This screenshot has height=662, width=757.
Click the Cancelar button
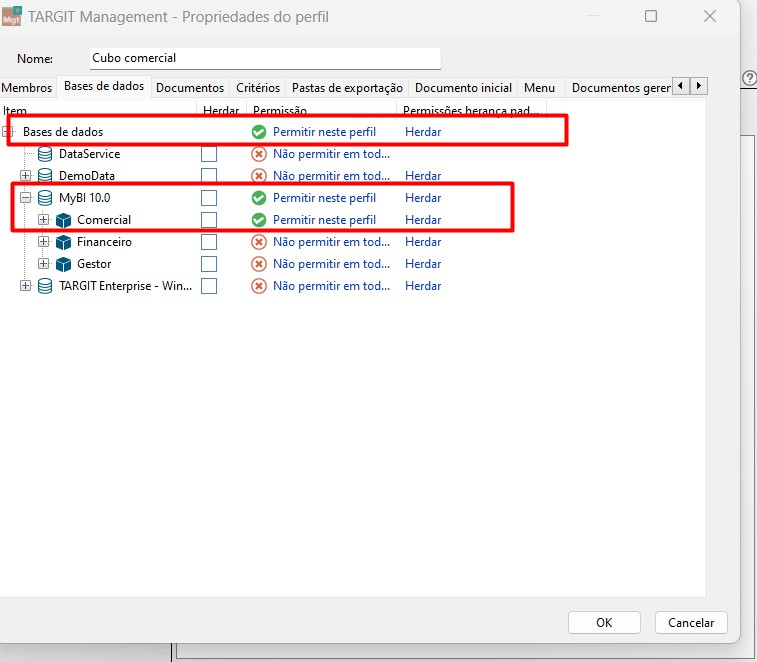[691, 623]
